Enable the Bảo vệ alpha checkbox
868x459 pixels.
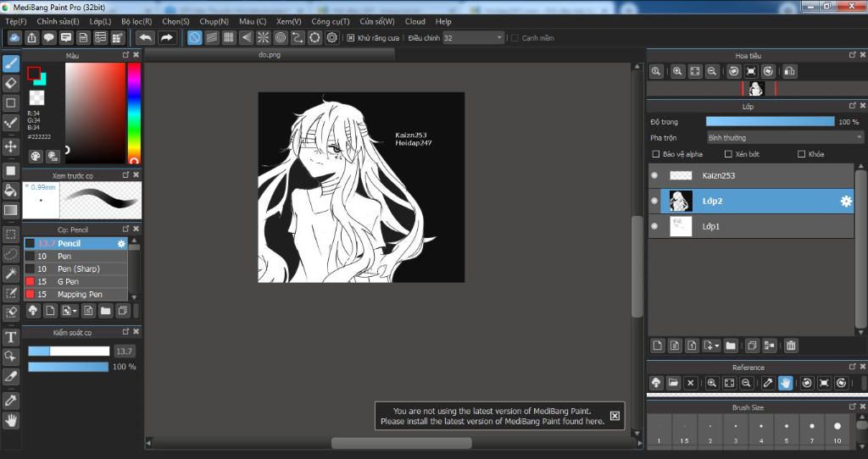point(655,154)
